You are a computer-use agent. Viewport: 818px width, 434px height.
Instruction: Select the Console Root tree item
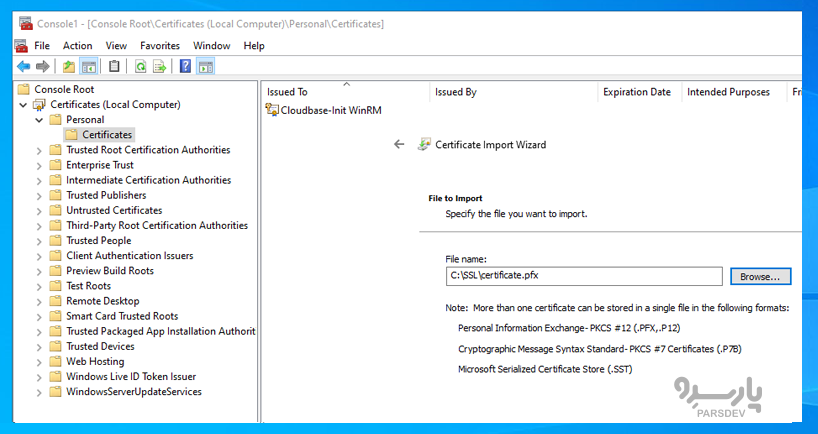coord(64,89)
